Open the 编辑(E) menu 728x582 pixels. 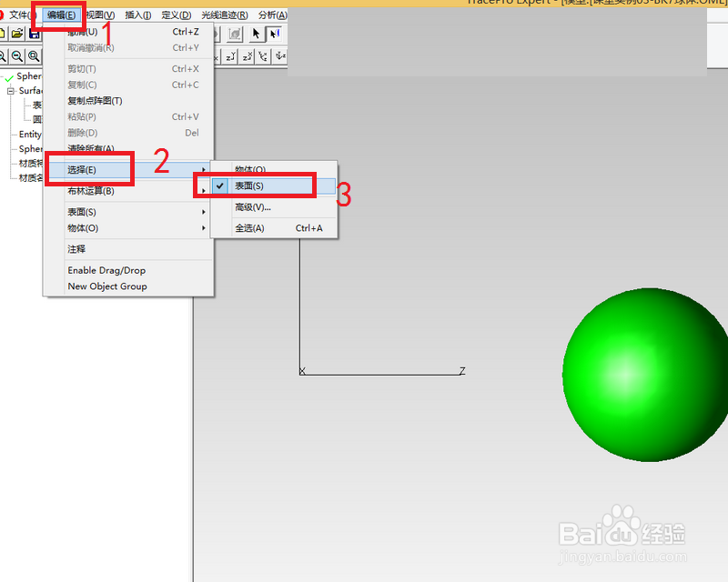coord(61,15)
